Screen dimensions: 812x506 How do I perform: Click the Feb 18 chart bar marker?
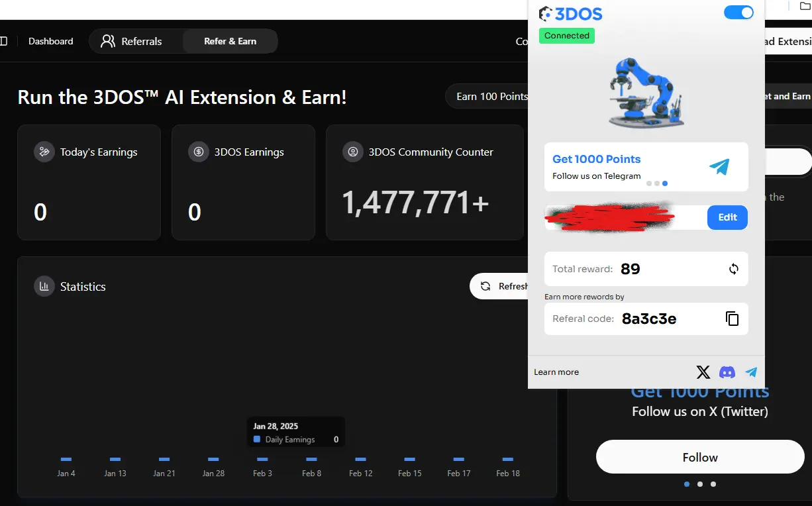(507, 459)
